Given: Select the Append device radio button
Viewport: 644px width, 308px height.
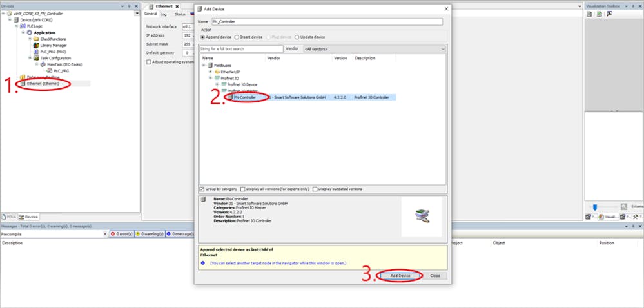Looking at the screenshot, I should [202, 37].
